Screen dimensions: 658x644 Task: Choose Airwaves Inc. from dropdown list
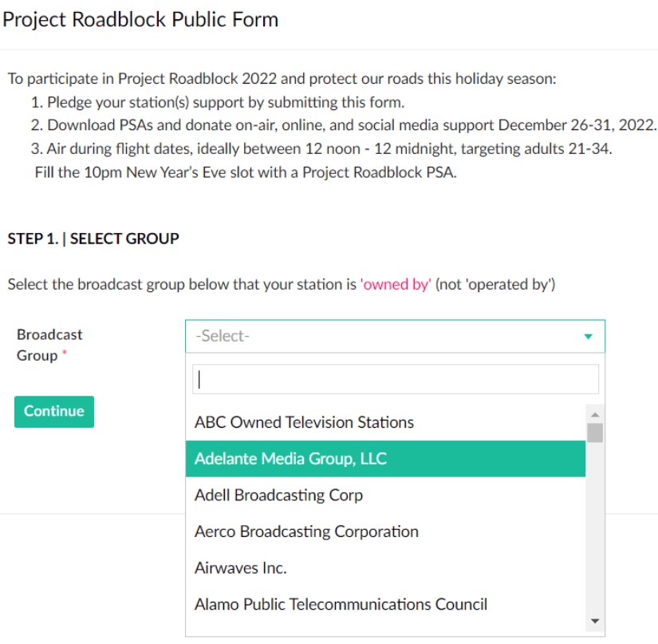[240, 568]
